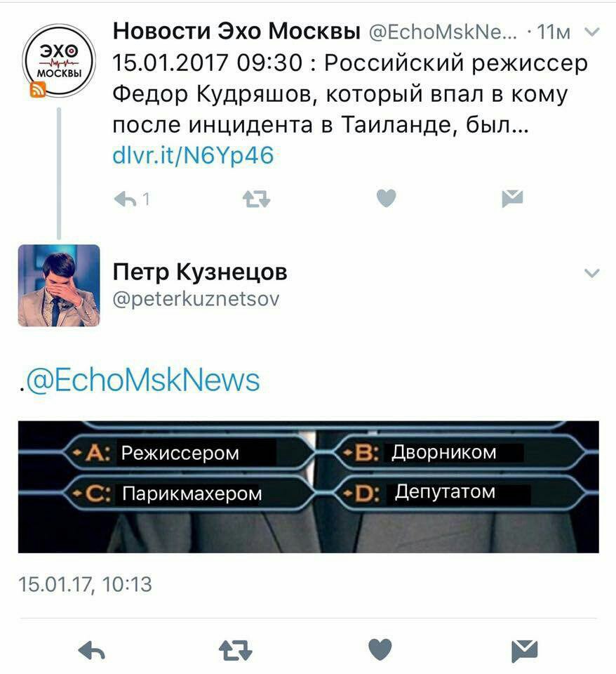Open Эхо Москвы profile avatar
616x674 pixels.
[59, 60]
